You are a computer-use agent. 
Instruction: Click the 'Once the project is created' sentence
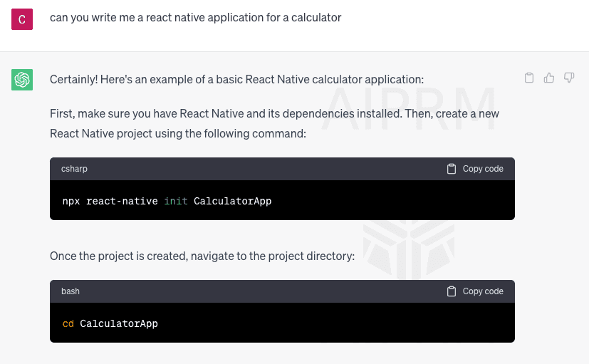(x=202, y=256)
